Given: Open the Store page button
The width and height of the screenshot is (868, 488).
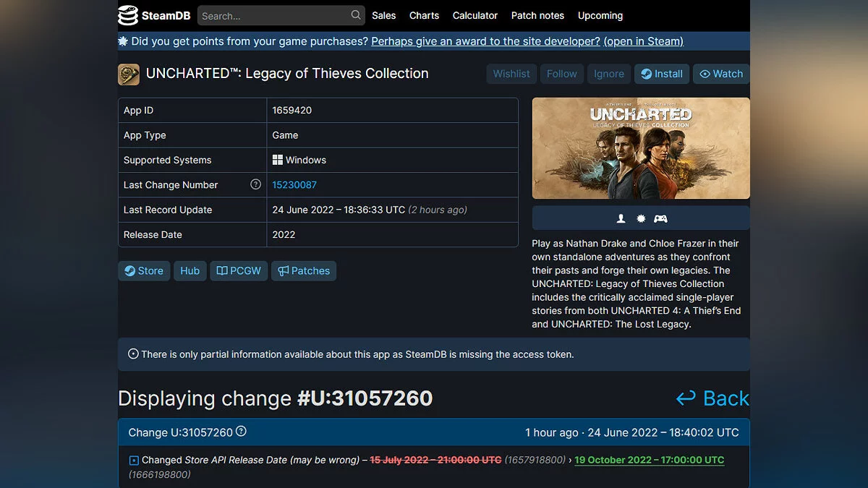Looking at the screenshot, I should (144, 270).
